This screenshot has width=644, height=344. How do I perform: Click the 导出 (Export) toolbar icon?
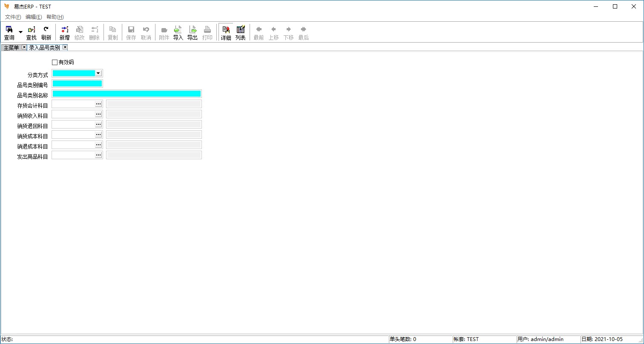click(x=193, y=33)
